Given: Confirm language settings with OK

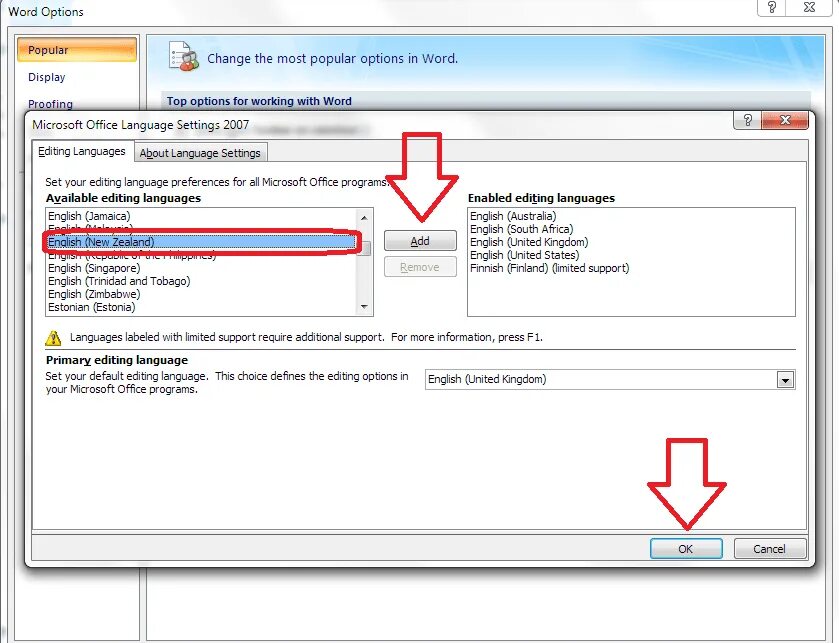Looking at the screenshot, I should [x=686, y=549].
